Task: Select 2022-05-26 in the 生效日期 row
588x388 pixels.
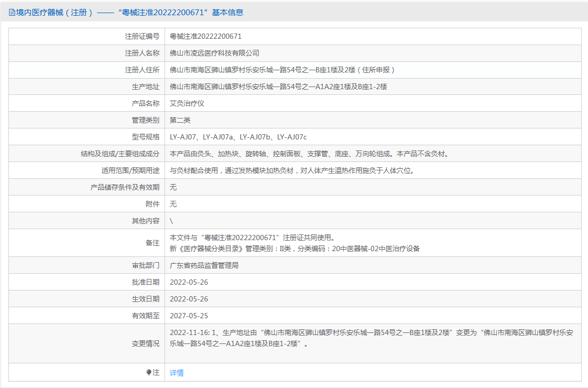Action: tap(189, 299)
